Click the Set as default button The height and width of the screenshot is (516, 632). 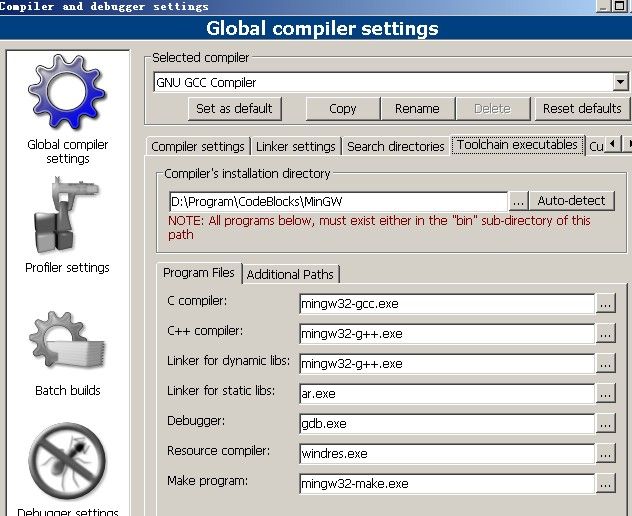pos(235,108)
